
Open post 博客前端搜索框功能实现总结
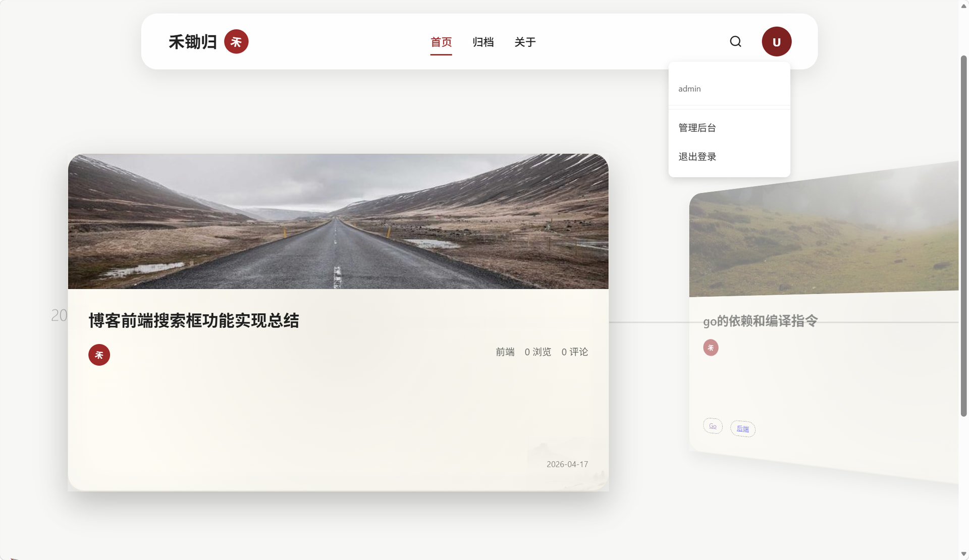[194, 321]
